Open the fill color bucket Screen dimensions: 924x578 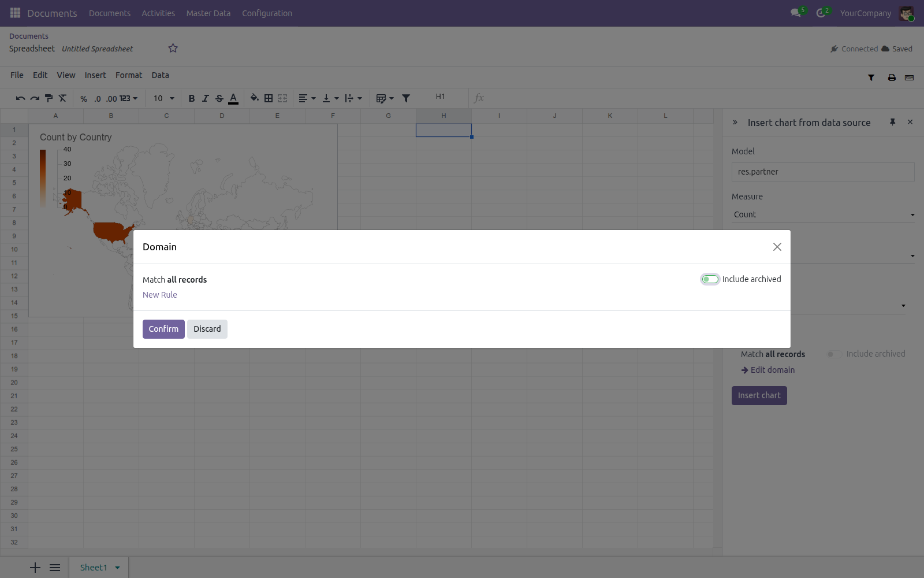pos(255,98)
